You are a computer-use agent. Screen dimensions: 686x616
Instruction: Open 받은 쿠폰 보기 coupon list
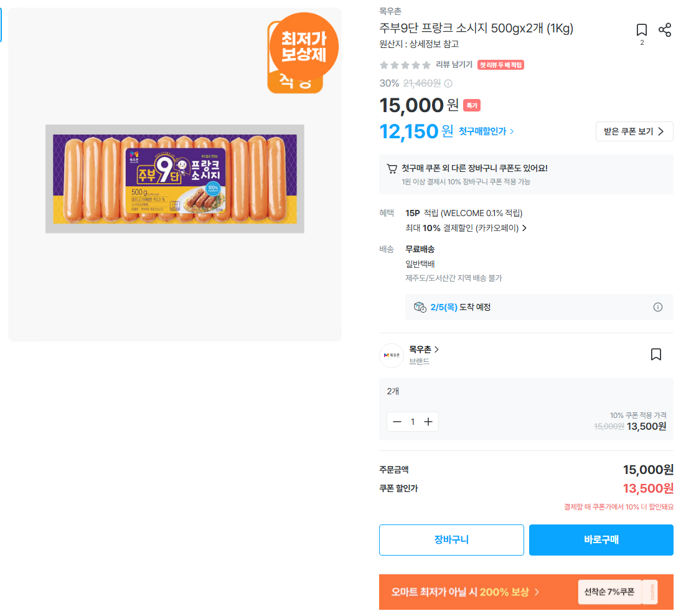click(x=634, y=131)
